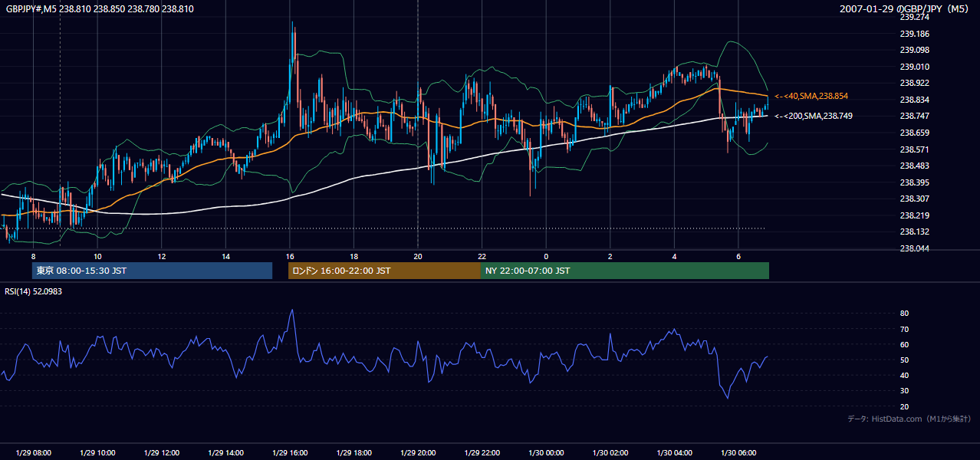
Task: Click hour label 4 below the price chart
Action: [674, 256]
